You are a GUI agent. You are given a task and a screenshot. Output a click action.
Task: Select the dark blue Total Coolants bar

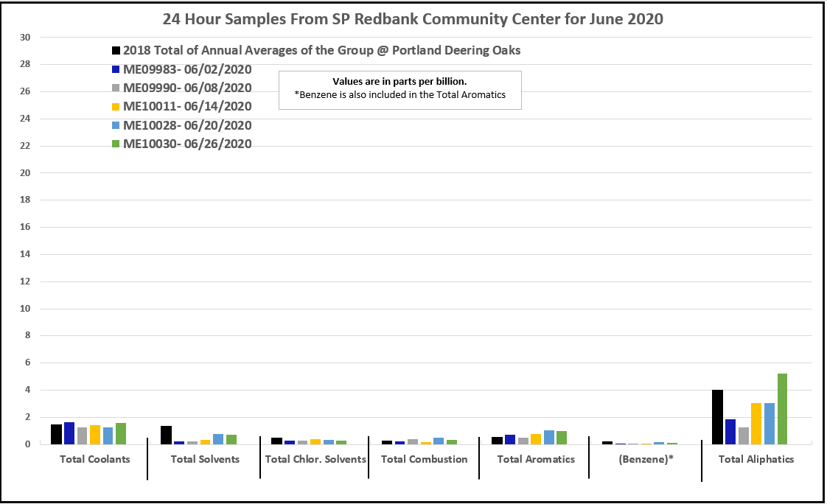point(69,433)
